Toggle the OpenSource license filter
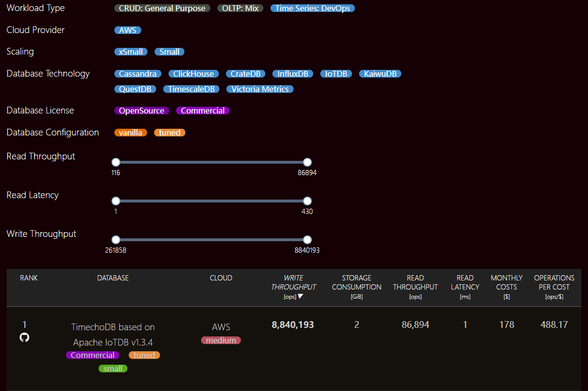The height and width of the screenshot is (391, 588). coord(141,111)
